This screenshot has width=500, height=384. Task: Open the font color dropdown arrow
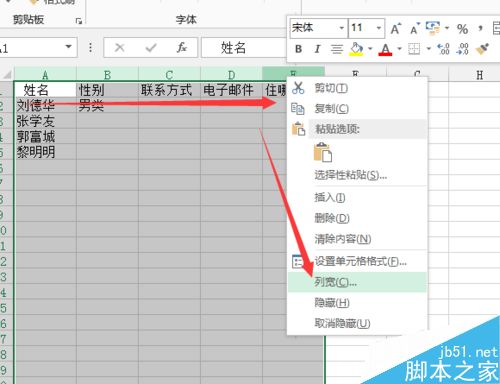[399, 49]
